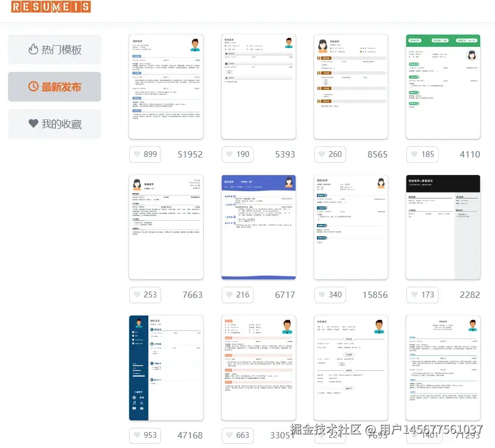Click the 2282 view count
This screenshot has height=448, width=495.
coord(470,295)
